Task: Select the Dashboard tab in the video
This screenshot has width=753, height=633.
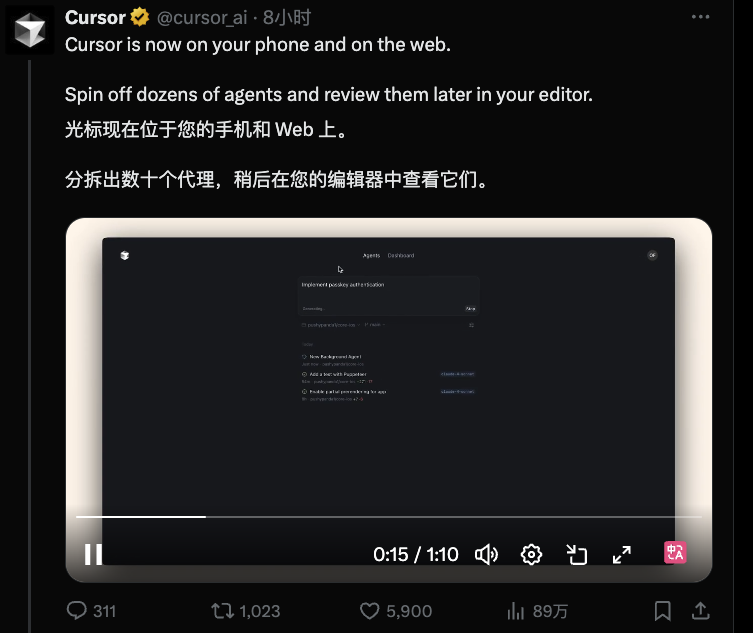Action: (x=401, y=256)
